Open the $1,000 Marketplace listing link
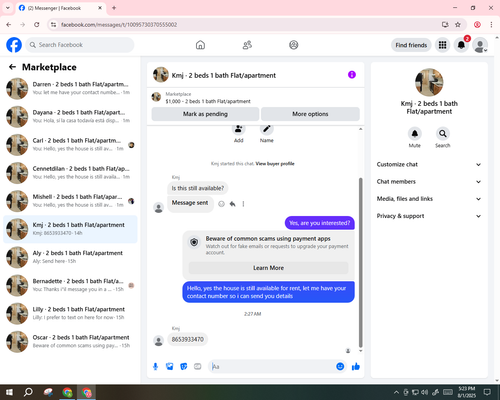The width and height of the screenshot is (500, 400). coord(208,101)
